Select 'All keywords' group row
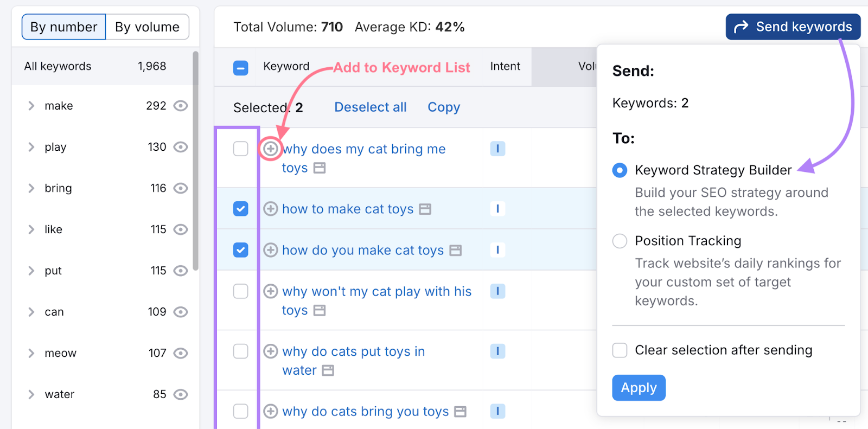Viewport: 868px width, 429px height. (102, 66)
